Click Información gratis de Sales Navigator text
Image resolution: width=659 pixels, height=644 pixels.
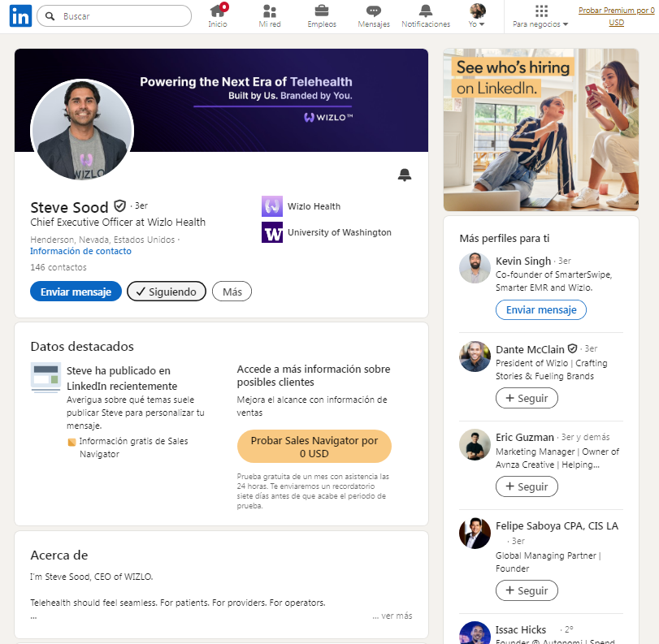133,447
